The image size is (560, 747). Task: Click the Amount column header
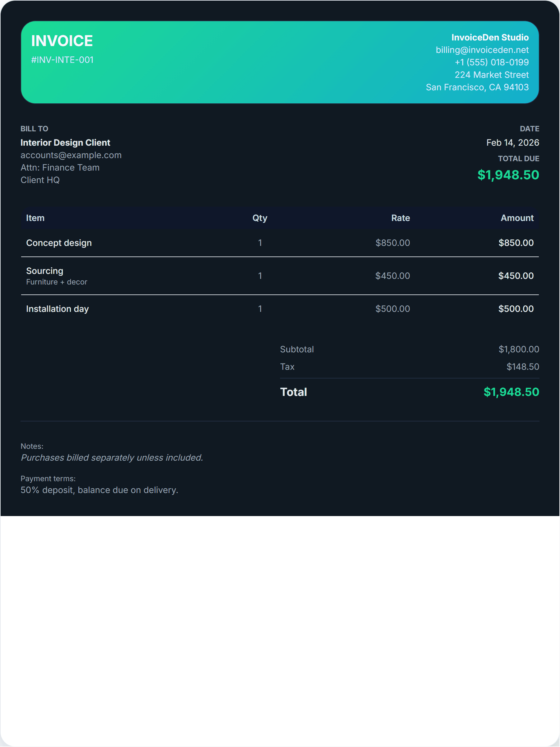(517, 218)
